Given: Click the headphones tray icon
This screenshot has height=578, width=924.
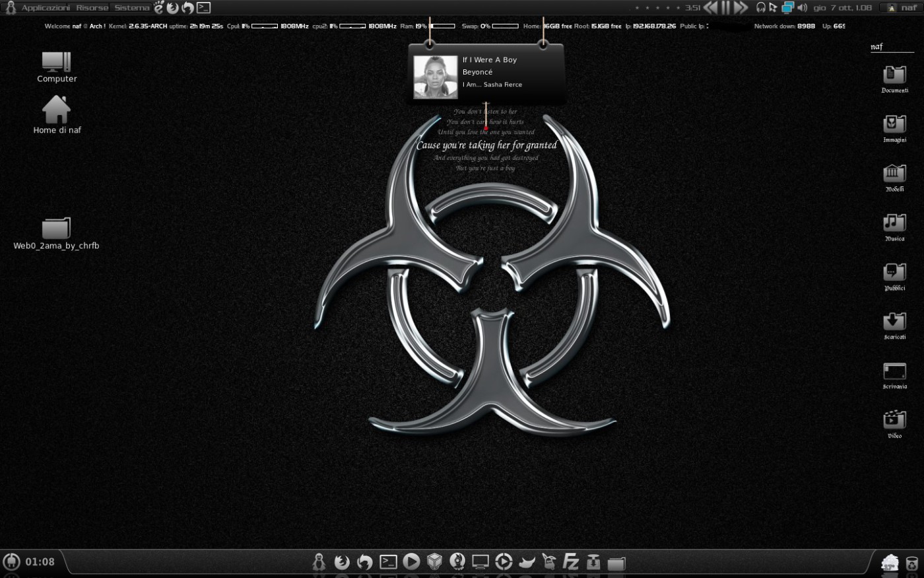Looking at the screenshot, I should pyautogui.click(x=761, y=8).
